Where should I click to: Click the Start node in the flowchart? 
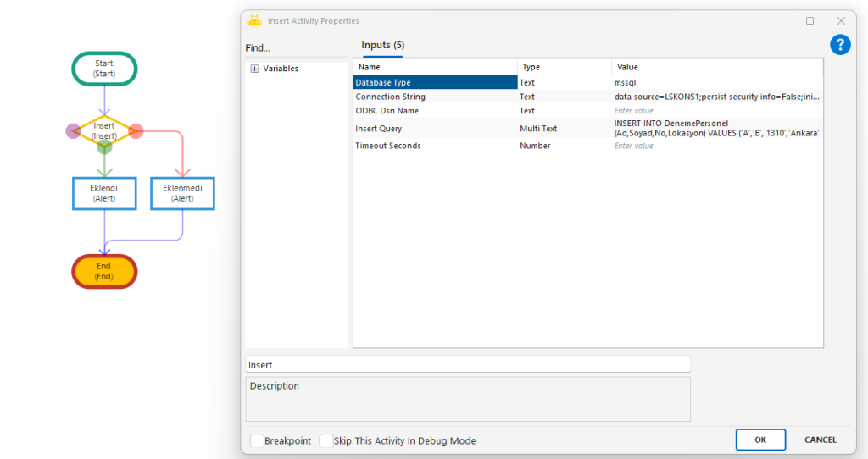coord(104,69)
